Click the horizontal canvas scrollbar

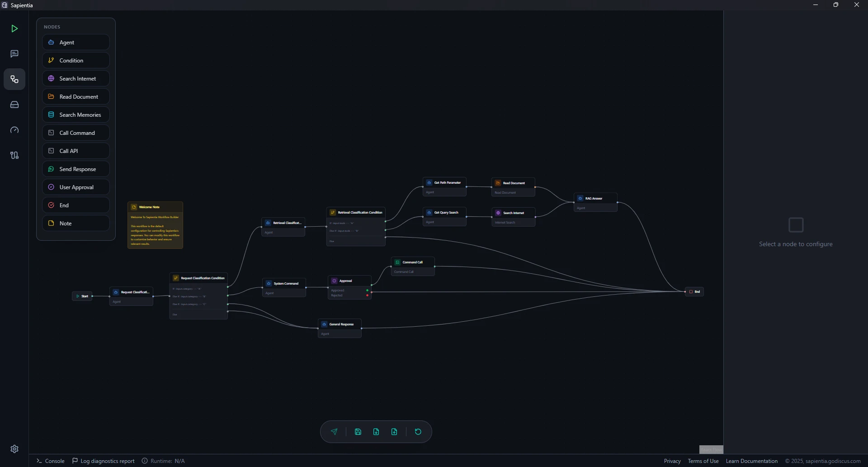[x=711, y=449]
